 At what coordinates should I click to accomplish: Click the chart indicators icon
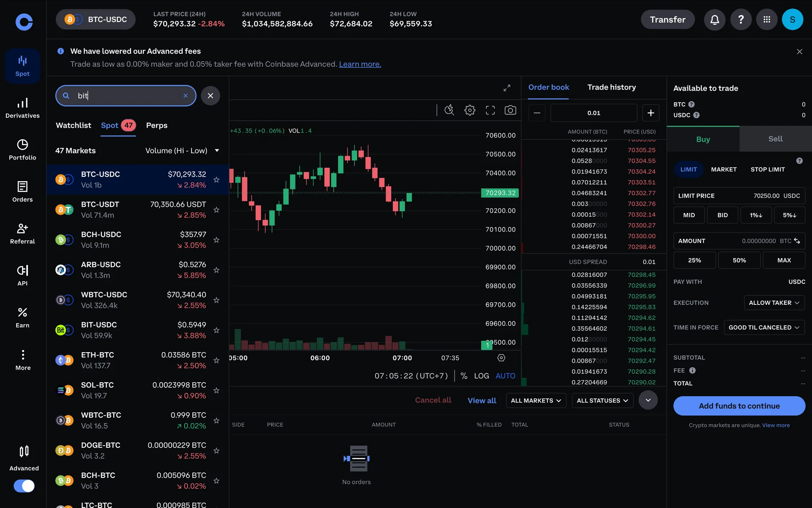(x=449, y=110)
